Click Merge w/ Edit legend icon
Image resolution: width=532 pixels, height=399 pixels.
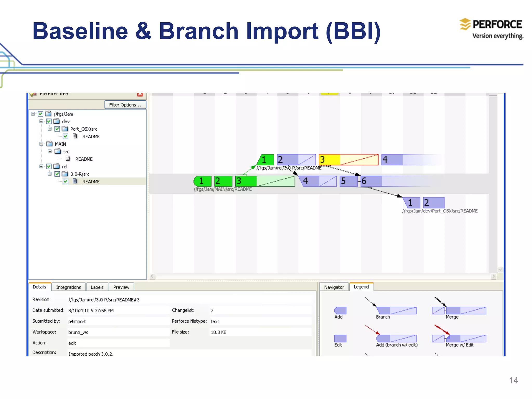[459, 339]
